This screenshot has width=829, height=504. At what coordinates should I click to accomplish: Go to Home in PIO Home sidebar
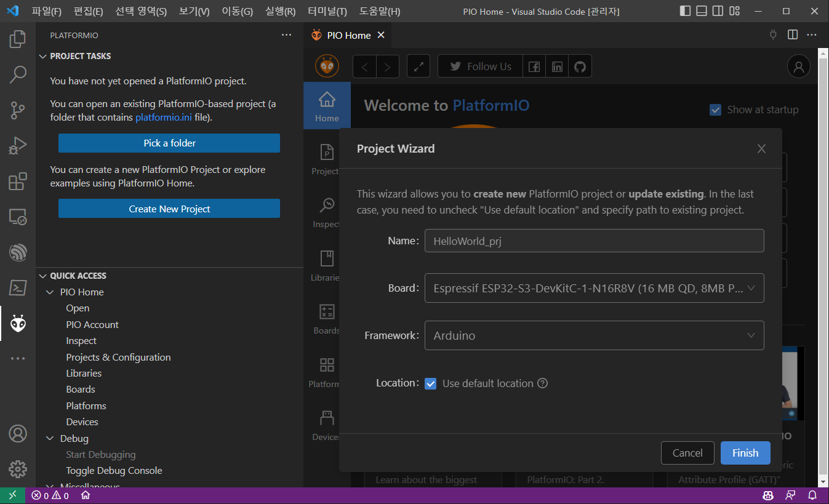(x=327, y=106)
